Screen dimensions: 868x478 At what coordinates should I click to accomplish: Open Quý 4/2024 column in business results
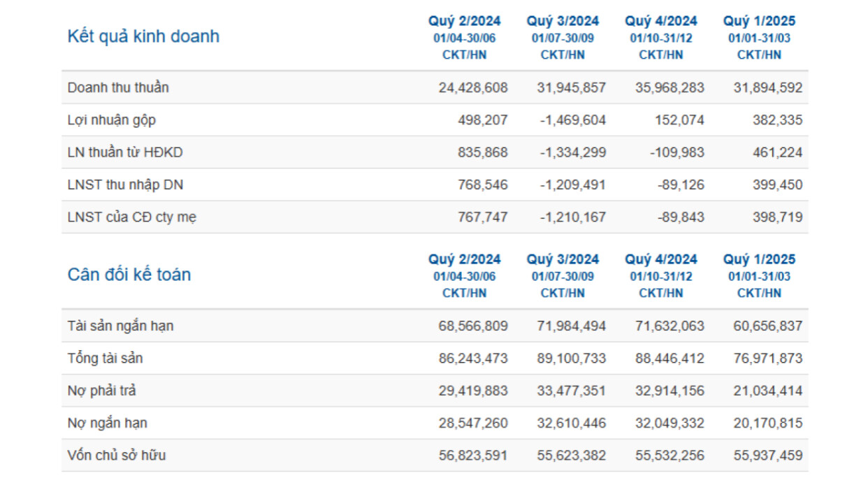click(661, 22)
